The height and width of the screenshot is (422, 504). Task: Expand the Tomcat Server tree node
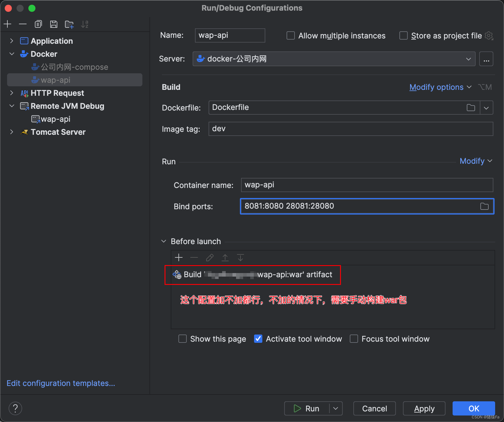(12, 132)
